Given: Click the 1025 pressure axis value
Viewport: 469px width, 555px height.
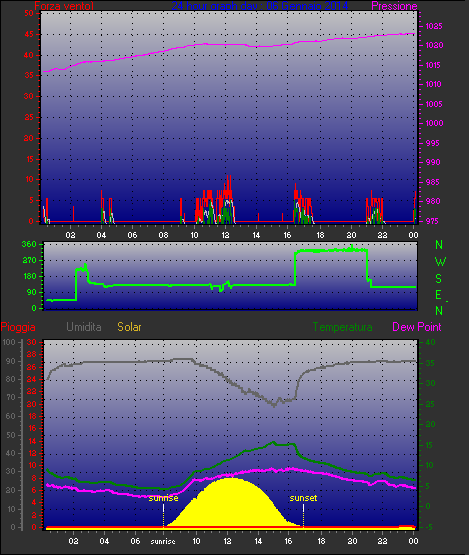Looking at the screenshot, I should [434, 26].
